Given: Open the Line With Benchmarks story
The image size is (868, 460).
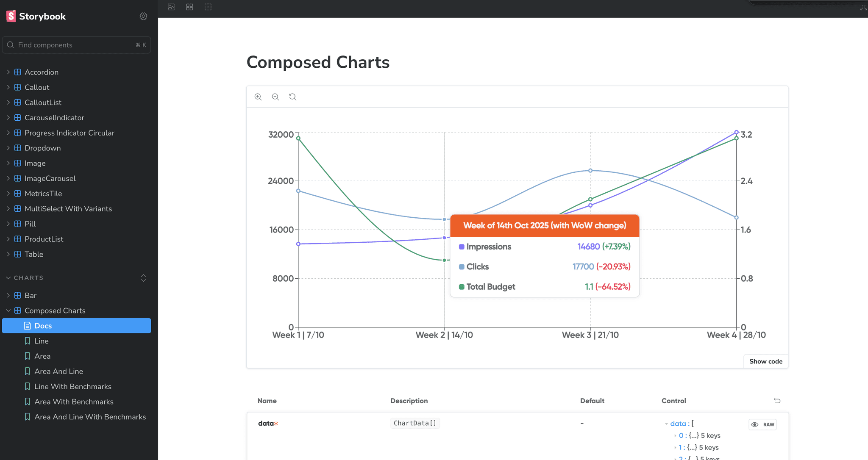Looking at the screenshot, I should coord(72,386).
